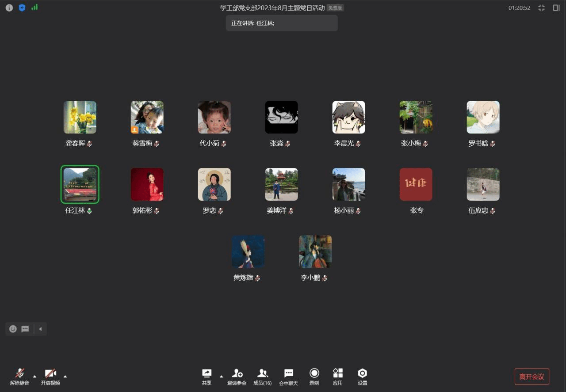This screenshot has width=566, height=392.
Task: Open the meeting info icon
Action: coord(9,8)
